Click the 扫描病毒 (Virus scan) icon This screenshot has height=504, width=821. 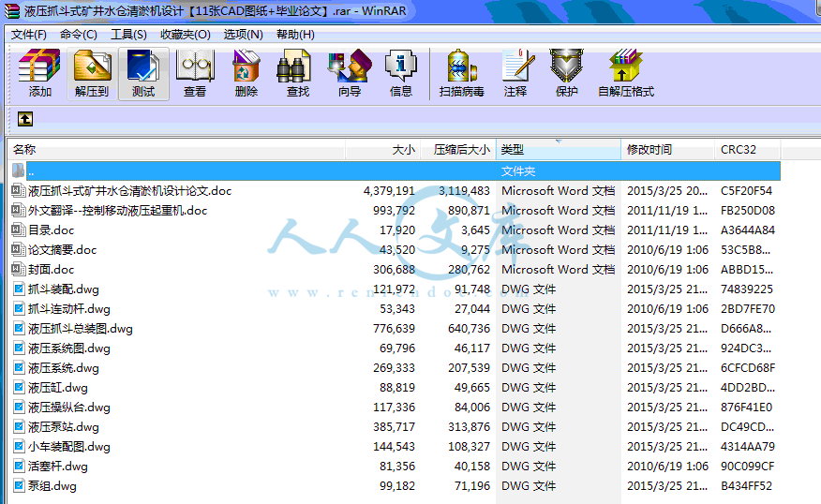462,66
